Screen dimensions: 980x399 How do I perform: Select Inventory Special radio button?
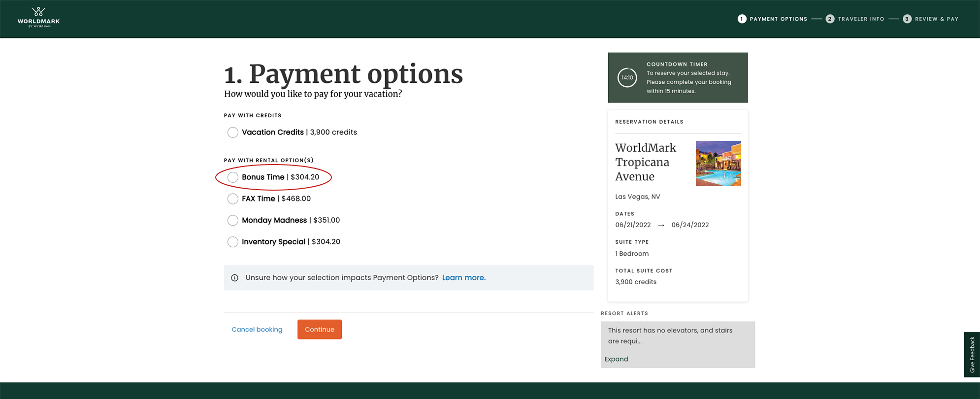[233, 242]
